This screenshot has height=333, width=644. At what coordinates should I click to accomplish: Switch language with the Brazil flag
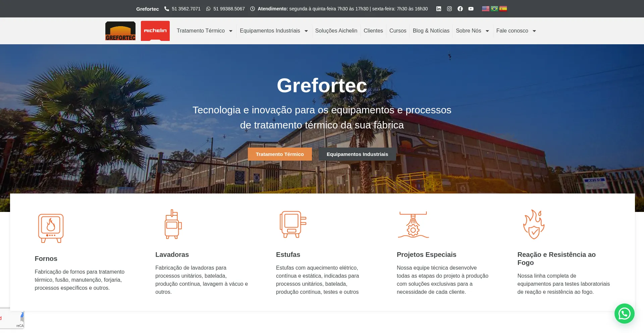tap(494, 9)
